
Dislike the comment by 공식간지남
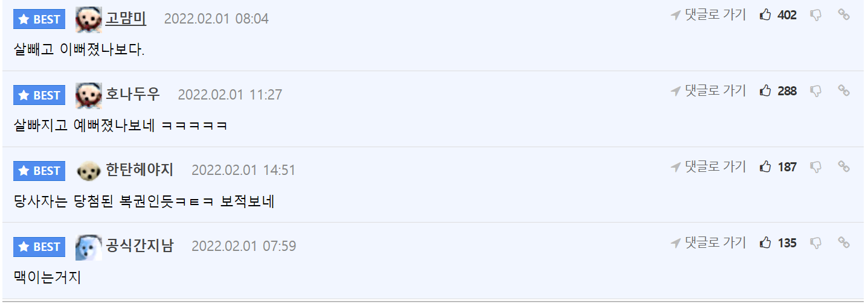(x=815, y=242)
